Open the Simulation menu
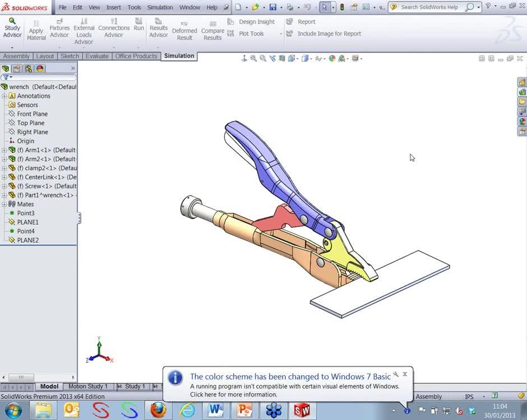 click(x=160, y=7)
